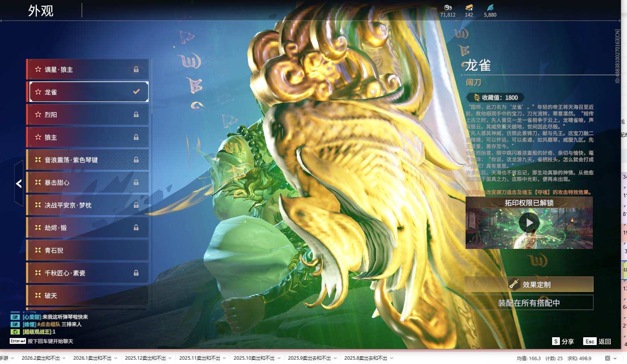627x364 pixels.
Task: Click the gold ingot currency icon showing 142
Action: coord(469,7)
